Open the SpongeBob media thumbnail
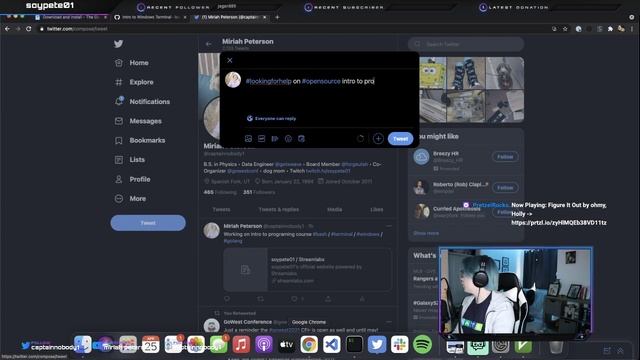This screenshot has width=640, height=360. (x=432, y=73)
